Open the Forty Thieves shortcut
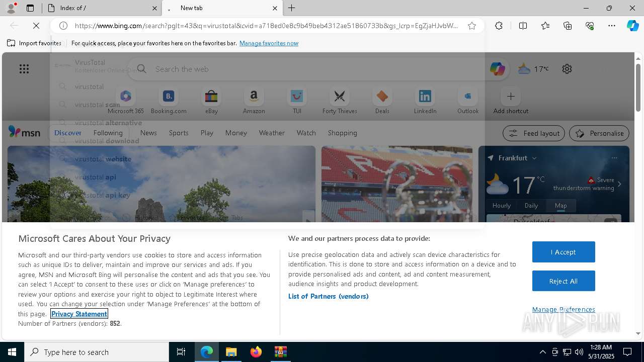The height and width of the screenshot is (362, 644). click(340, 101)
